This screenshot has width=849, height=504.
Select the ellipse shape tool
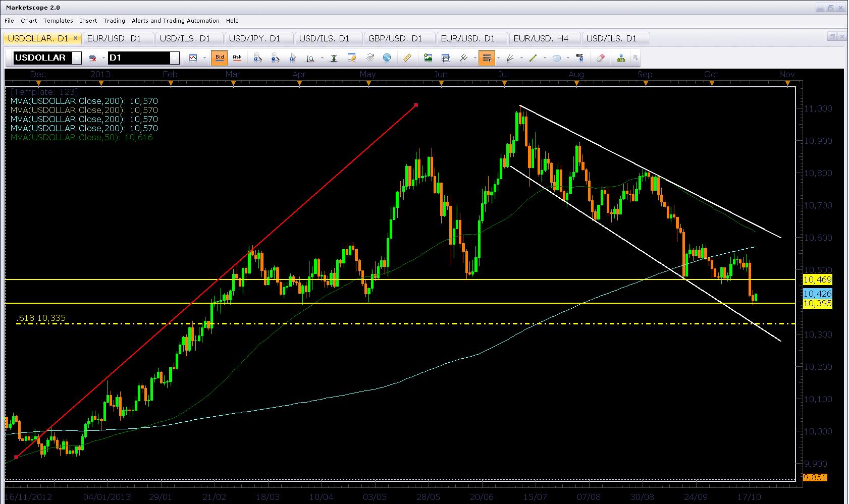tap(556, 58)
